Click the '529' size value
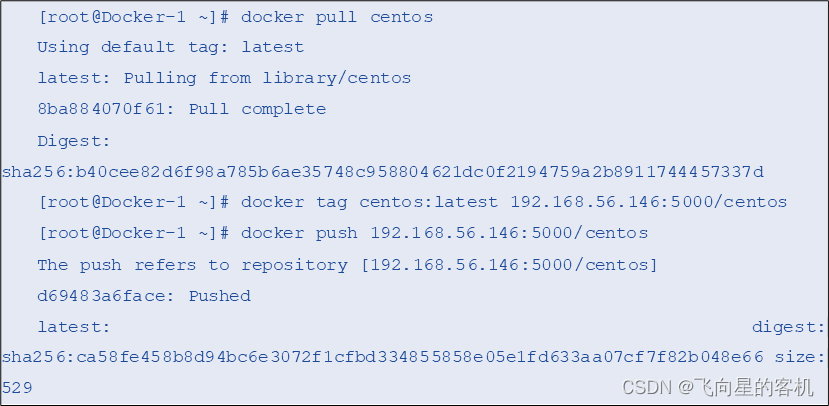The height and width of the screenshot is (406, 829). (17, 388)
